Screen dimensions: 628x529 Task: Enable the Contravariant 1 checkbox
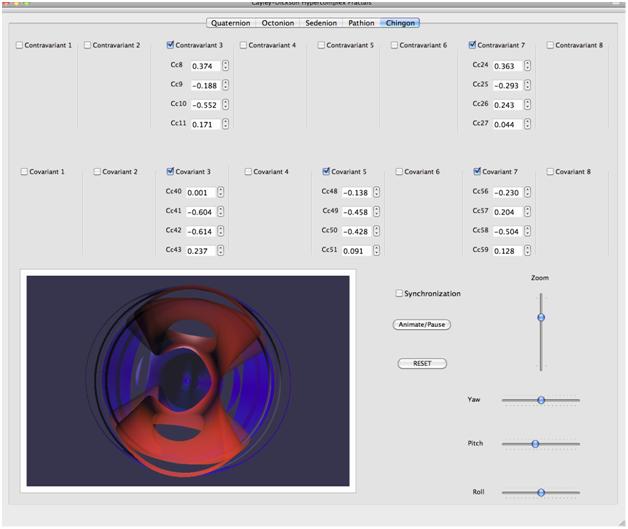pos(19,45)
